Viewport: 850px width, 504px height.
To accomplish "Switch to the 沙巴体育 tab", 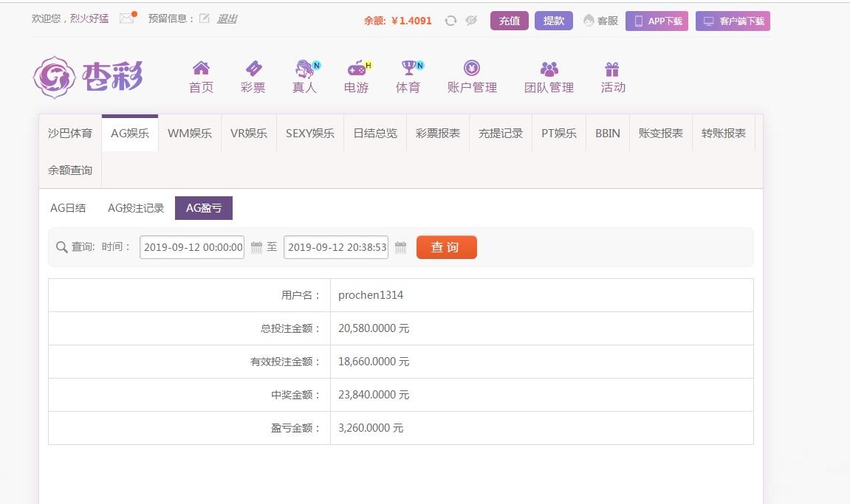I will pyautogui.click(x=69, y=134).
